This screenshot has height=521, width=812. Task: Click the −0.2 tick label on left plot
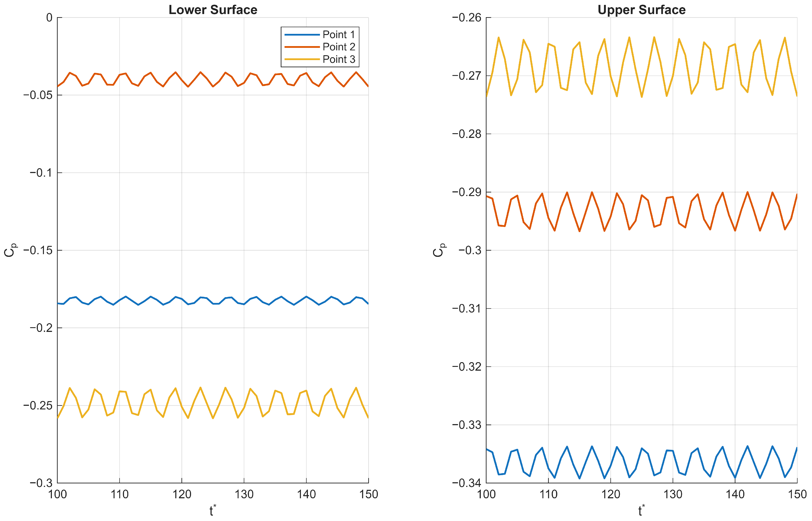[x=41, y=328]
